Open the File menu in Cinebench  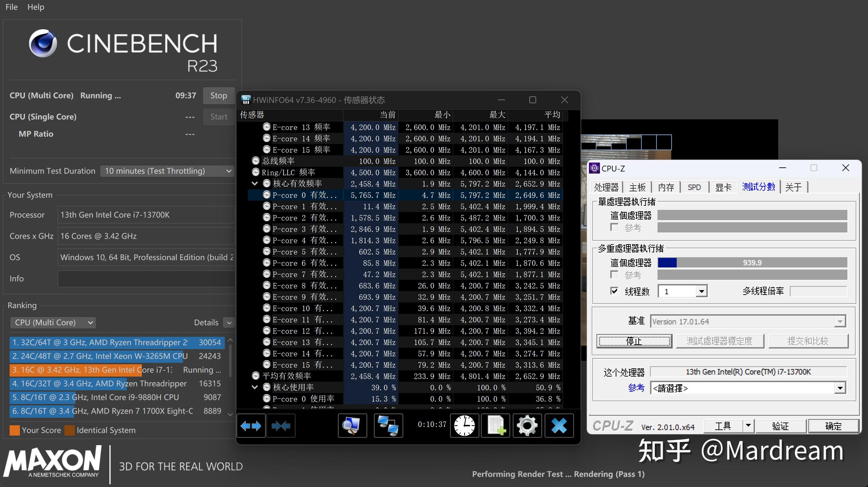click(11, 7)
